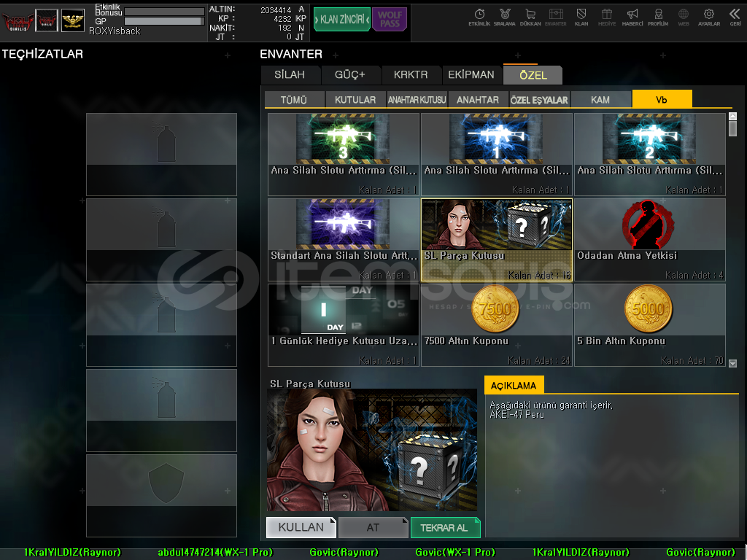Click inventory scrollbar down arrow
The image size is (747, 560).
tap(732, 363)
